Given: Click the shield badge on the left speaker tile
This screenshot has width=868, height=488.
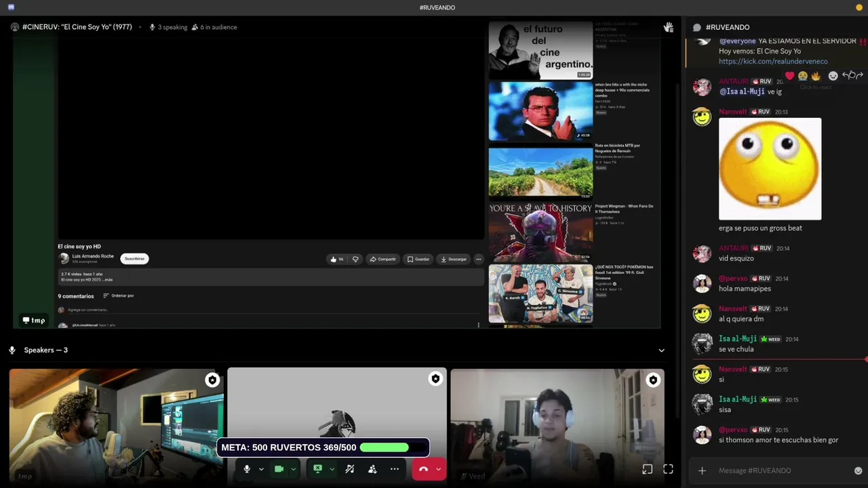Looking at the screenshot, I should [x=212, y=380].
